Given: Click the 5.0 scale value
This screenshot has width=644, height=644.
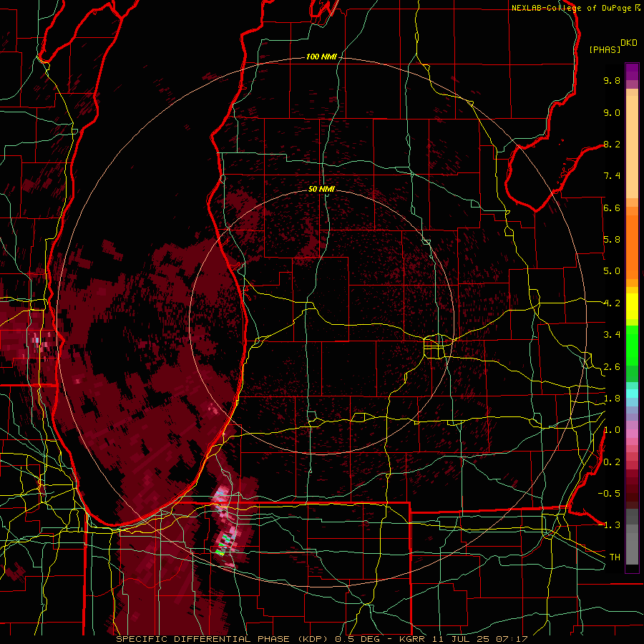Looking at the screenshot, I should click(612, 271).
